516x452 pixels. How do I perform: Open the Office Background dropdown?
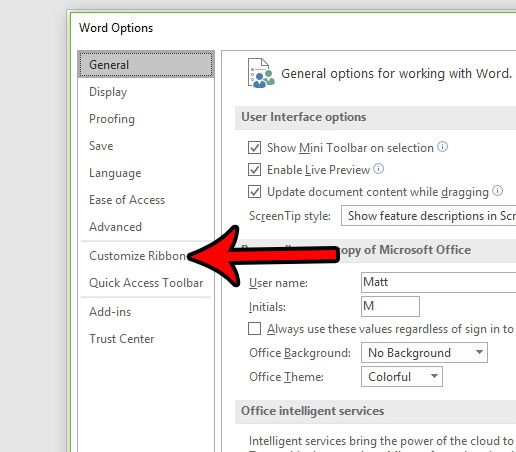(424, 352)
